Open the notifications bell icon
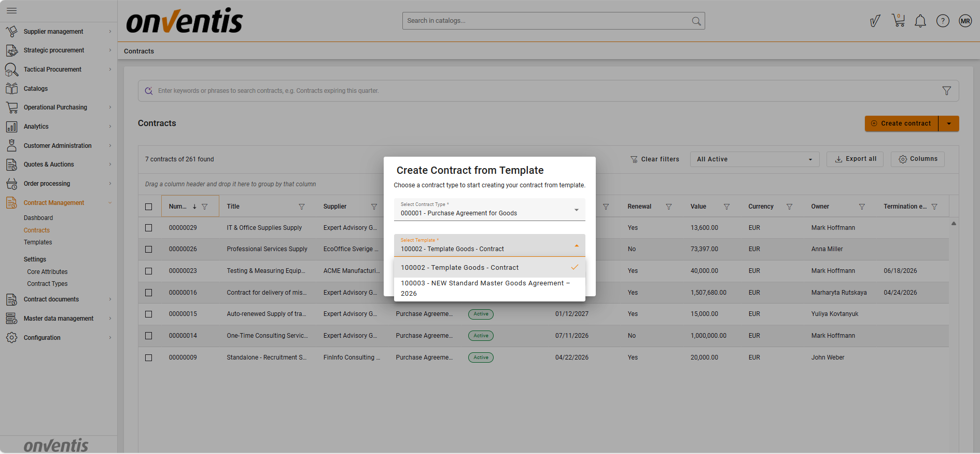 (x=920, y=21)
